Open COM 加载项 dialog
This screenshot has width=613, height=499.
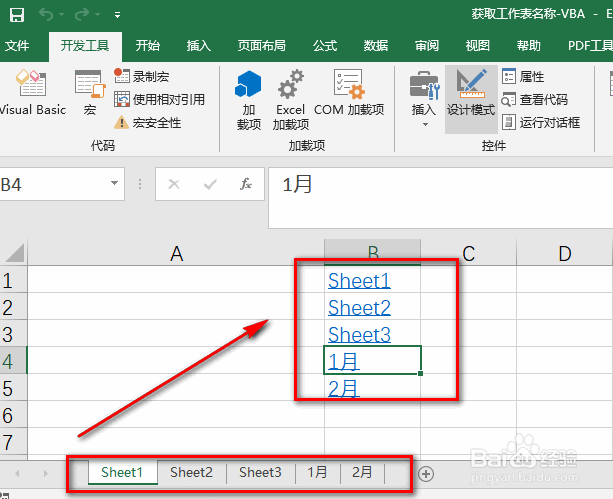pos(349,93)
